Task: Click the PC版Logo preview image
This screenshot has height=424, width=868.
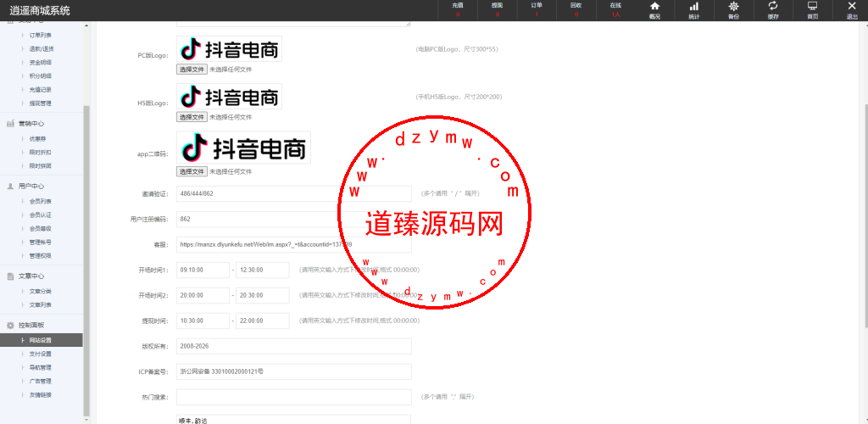Action: point(229,48)
